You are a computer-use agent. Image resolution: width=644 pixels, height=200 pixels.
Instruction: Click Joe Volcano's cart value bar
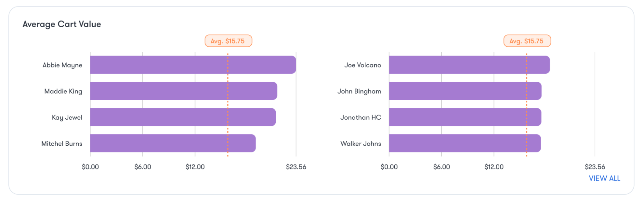[469, 65]
